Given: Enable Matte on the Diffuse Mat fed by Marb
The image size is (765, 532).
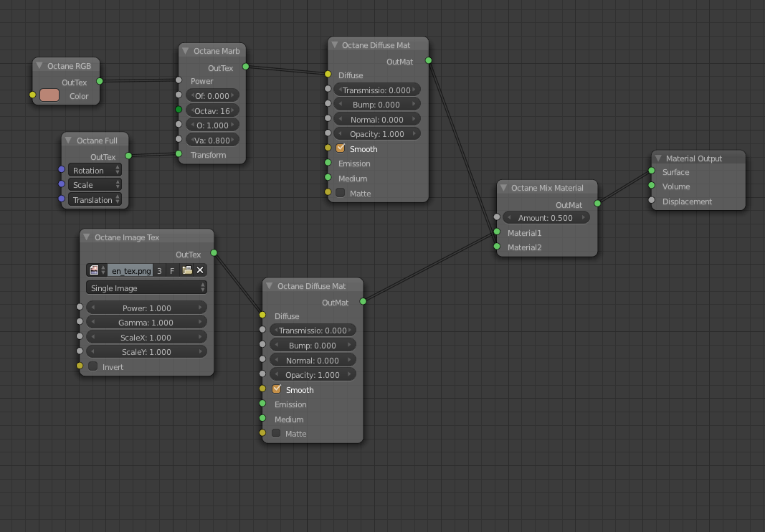Looking at the screenshot, I should pos(341,193).
